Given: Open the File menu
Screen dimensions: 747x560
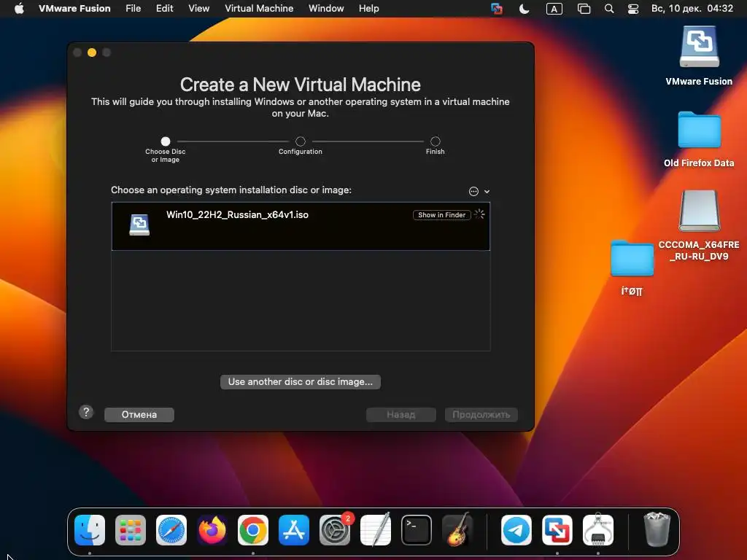Looking at the screenshot, I should [133, 8].
